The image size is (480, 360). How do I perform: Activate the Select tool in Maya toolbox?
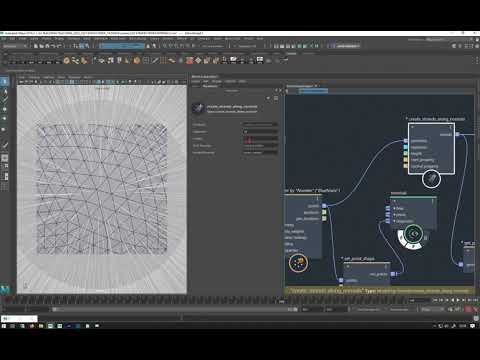tap(4, 81)
